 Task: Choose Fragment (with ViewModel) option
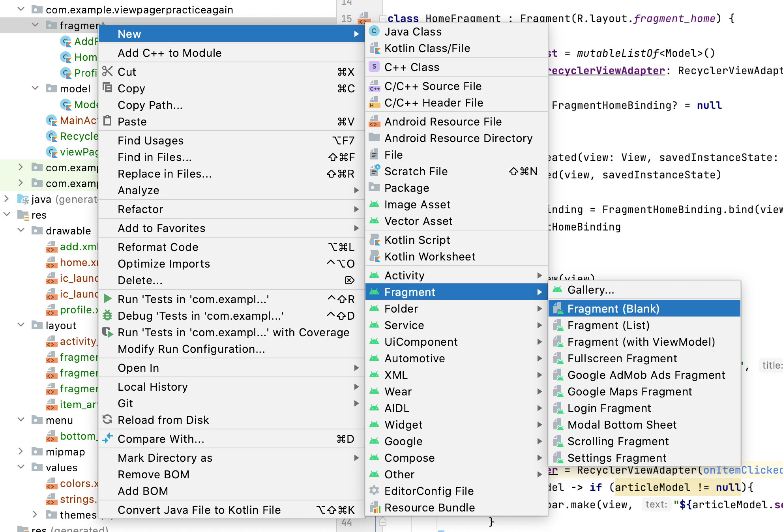[641, 342]
